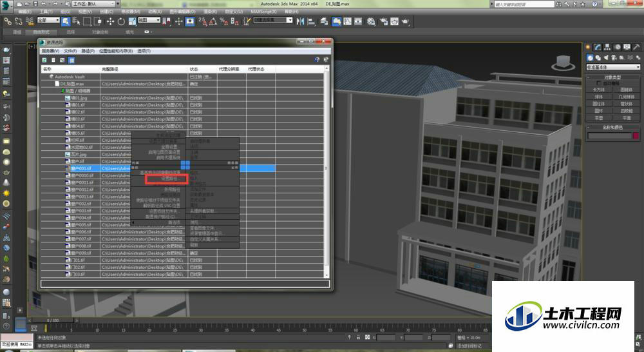Open the Curve Editor
Screen dimensions: 644x352
(348, 21)
